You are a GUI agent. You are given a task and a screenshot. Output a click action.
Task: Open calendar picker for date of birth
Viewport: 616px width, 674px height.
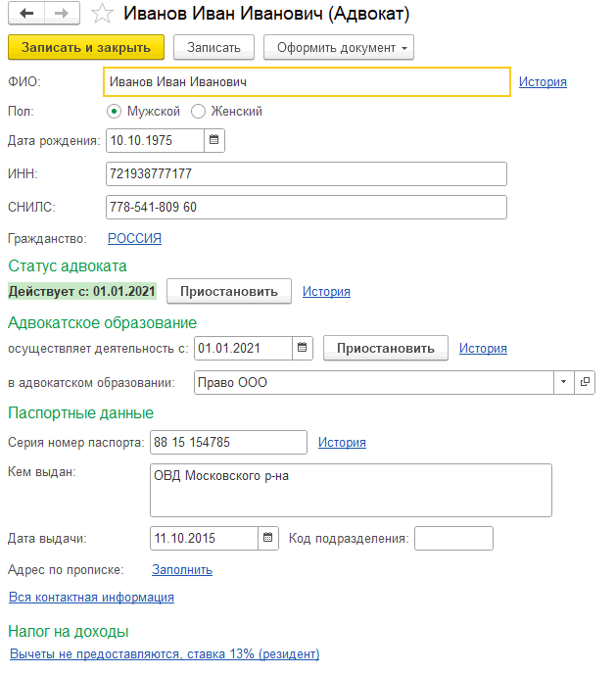pyautogui.click(x=214, y=140)
